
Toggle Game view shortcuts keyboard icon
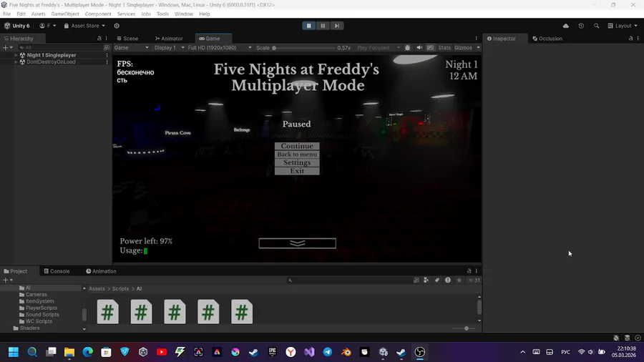click(431, 48)
